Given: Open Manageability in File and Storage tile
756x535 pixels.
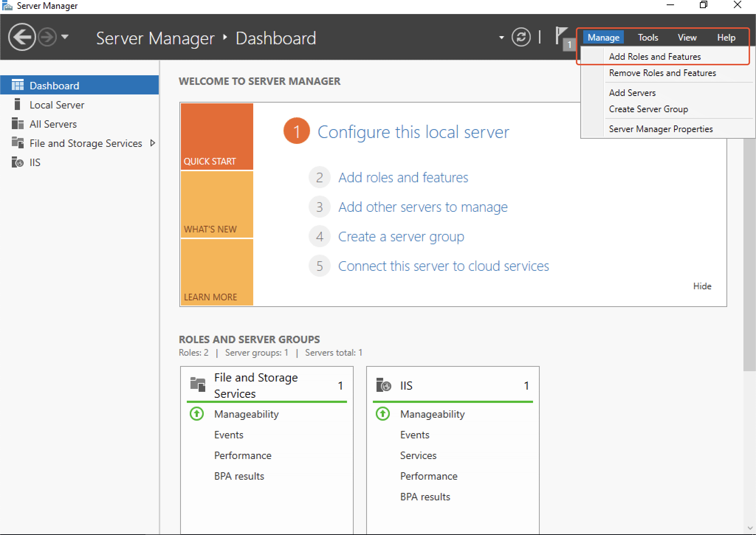Looking at the screenshot, I should tap(246, 414).
